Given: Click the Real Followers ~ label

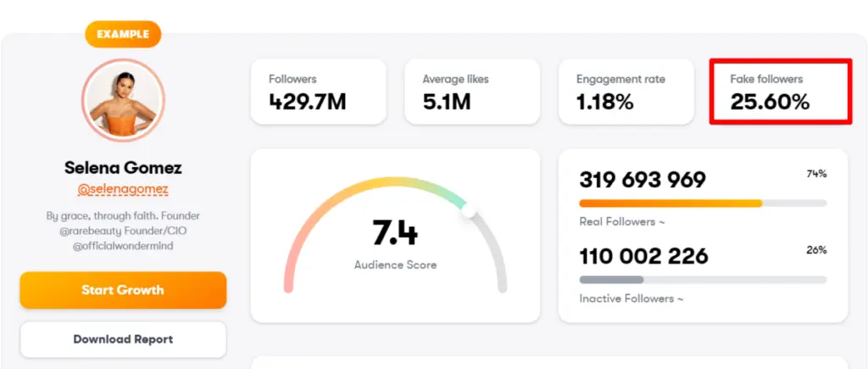Looking at the screenshot, I should click(x=621, y=221).
